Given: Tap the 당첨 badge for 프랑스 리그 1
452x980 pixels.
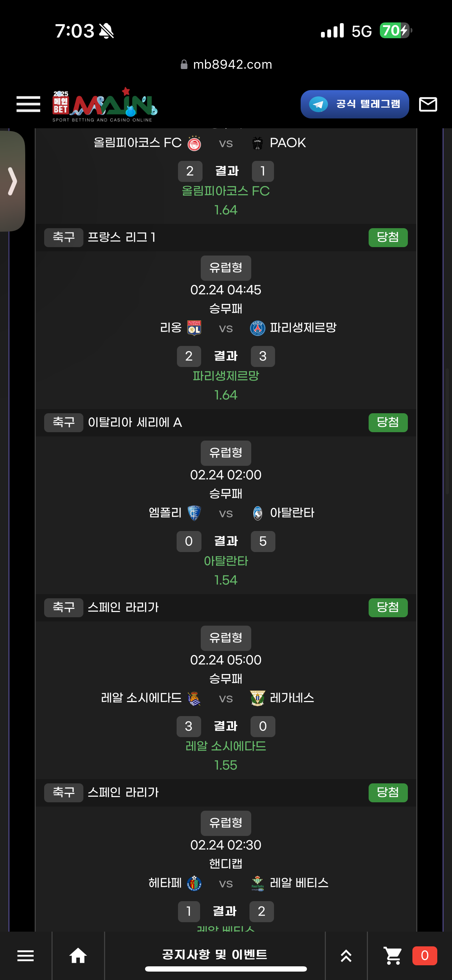Looking at the screenshot, I should pyautogui.click(x=388, y=237).
